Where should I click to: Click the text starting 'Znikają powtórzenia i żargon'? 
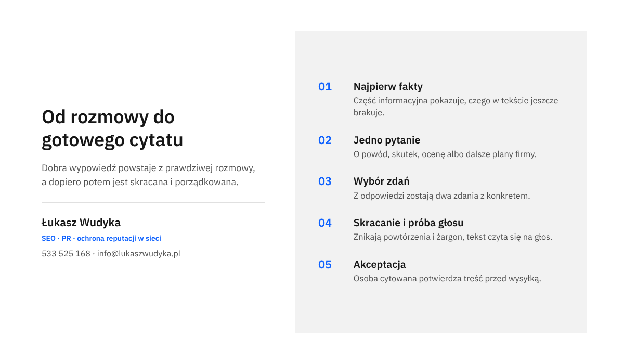(453, 237)
